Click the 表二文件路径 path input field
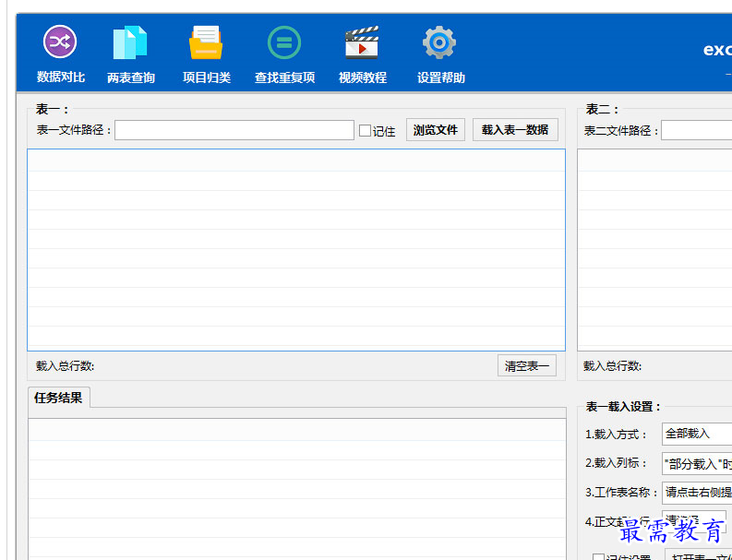732x560 pixels. pos(696,130)
